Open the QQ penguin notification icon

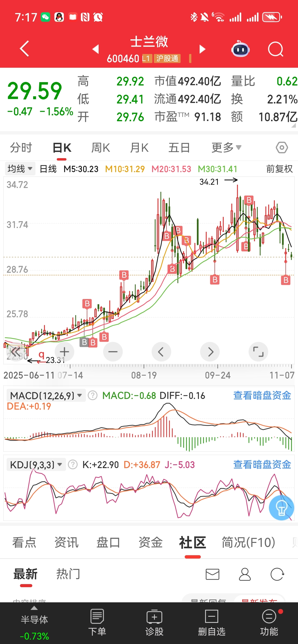59,17
